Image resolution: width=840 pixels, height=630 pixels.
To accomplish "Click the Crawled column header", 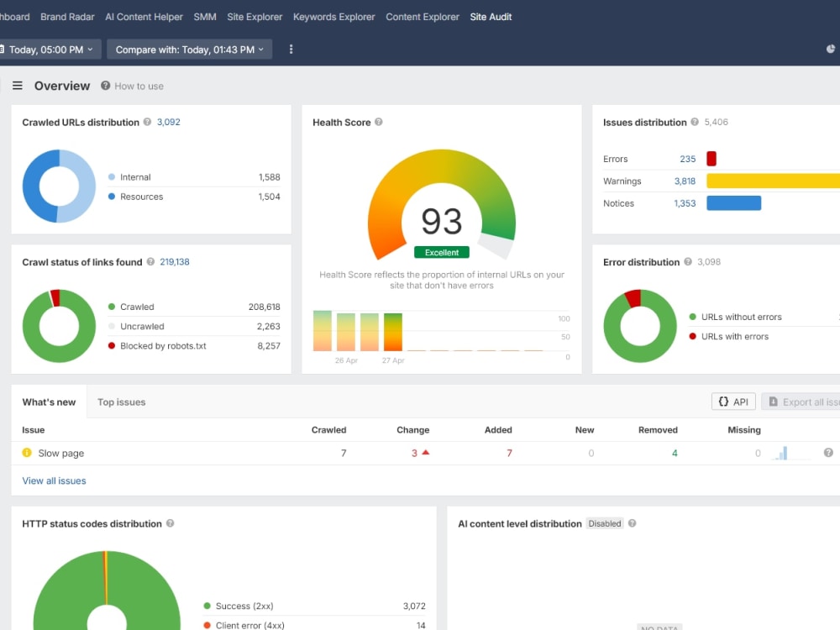I will pos(329,429).
